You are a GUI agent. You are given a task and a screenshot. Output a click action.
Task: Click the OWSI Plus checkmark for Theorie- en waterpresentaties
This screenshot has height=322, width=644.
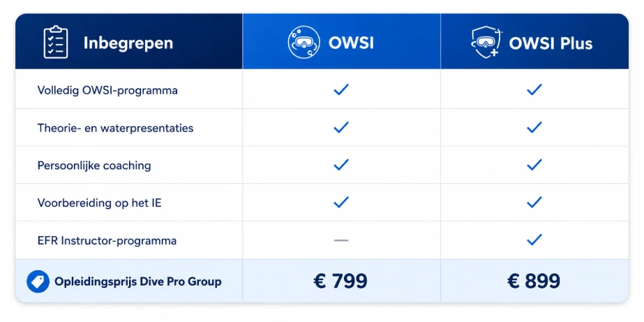534,128
